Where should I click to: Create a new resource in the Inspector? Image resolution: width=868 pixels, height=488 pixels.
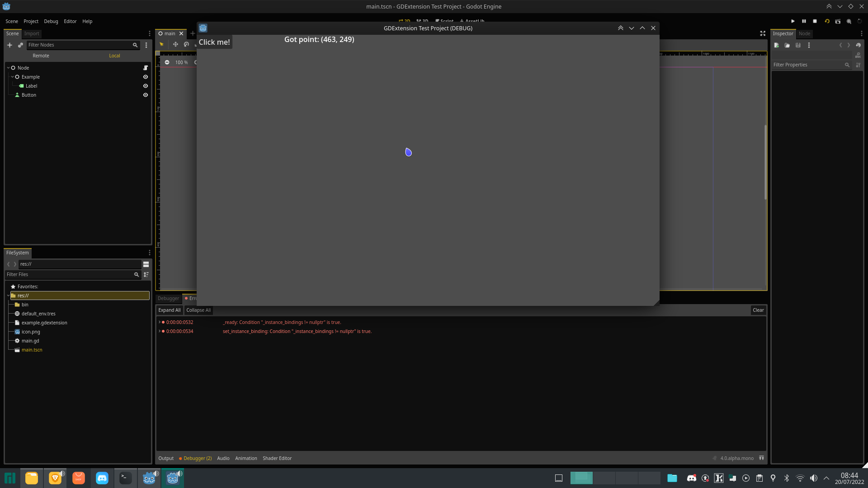(776, 45)
